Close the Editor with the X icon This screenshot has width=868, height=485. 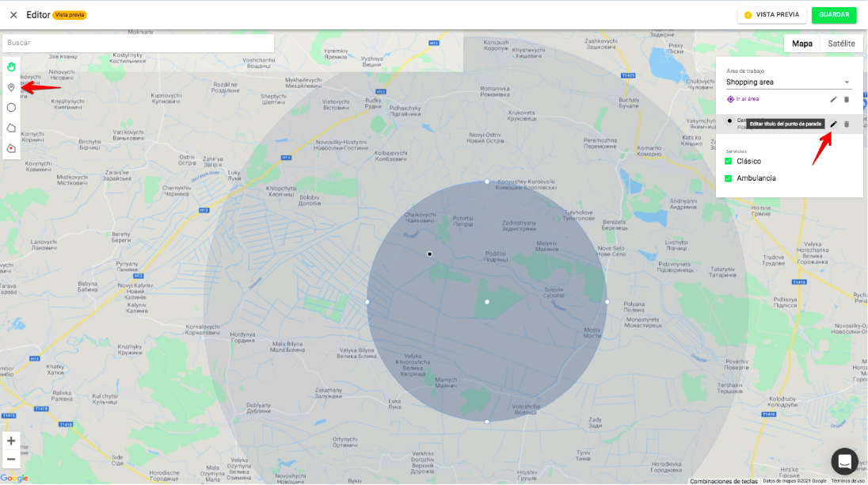[x=13, y=15]
